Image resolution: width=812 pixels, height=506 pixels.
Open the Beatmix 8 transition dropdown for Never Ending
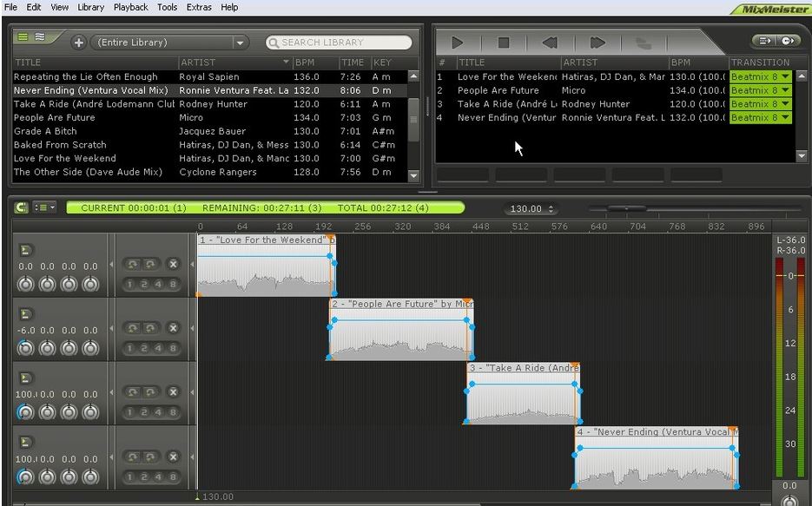click(x=760, y=117)
